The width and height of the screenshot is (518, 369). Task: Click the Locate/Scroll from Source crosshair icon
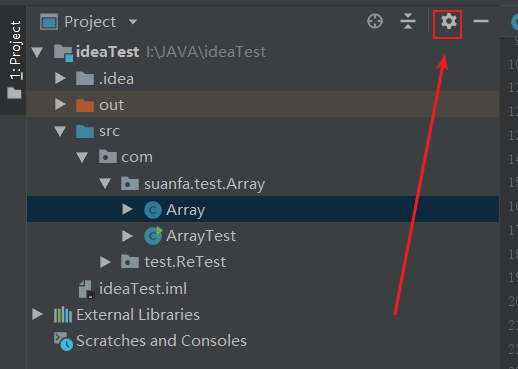click(x=375, y=22)
